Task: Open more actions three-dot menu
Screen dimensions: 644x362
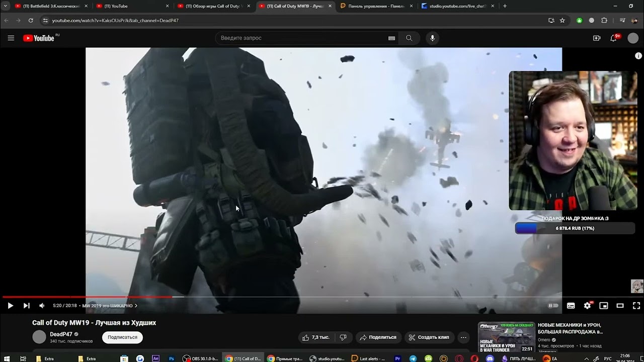Action: click(463, 337)
